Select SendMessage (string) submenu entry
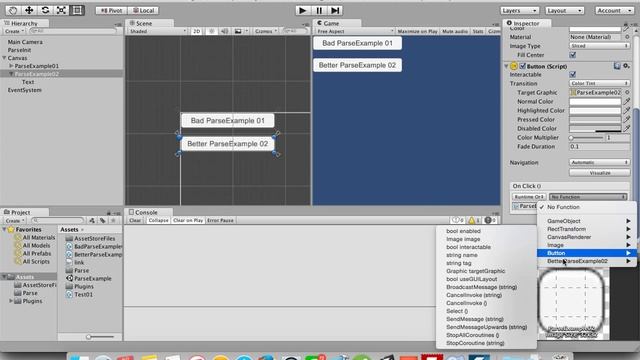The height and width of the screenshot is (360, 640). tap(486, 319)
